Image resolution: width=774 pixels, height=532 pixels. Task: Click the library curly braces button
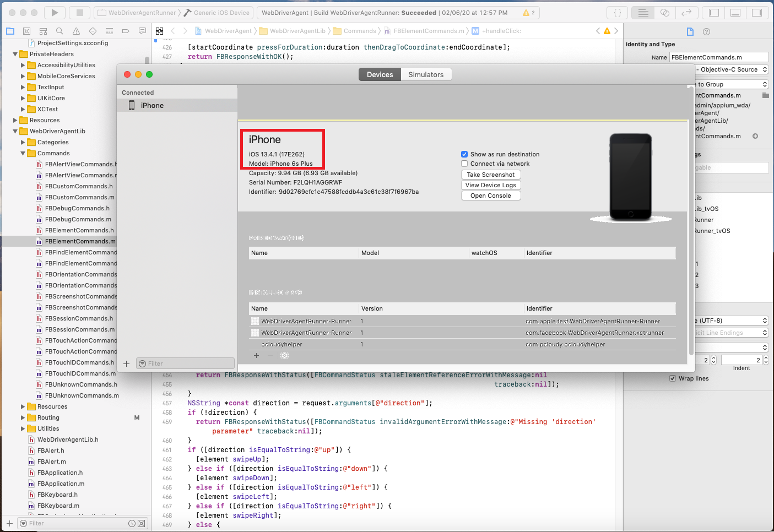tap(618, 13)
